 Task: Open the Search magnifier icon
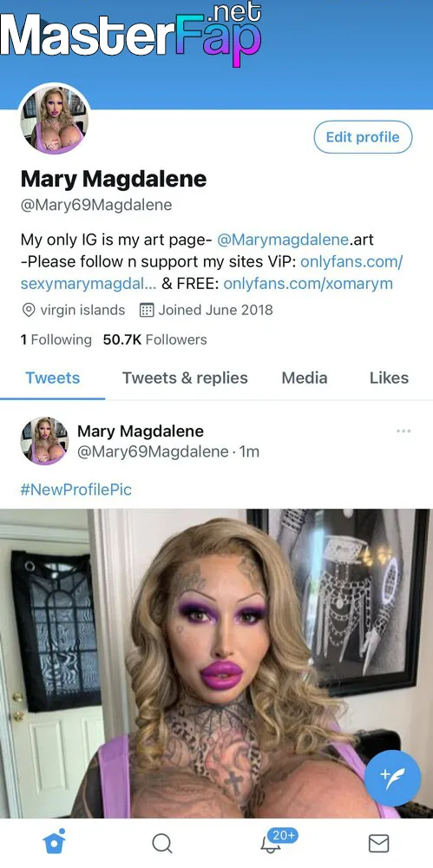point(161,844)
